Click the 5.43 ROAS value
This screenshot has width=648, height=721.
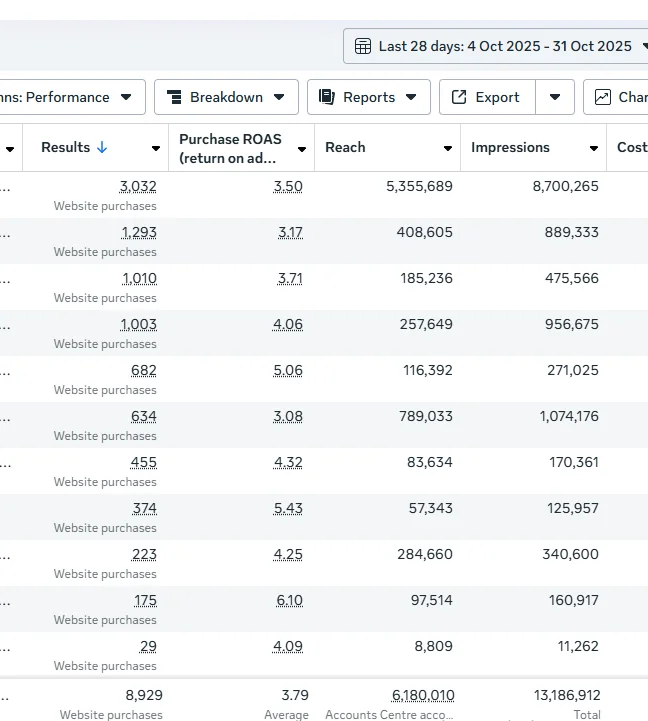288,508
